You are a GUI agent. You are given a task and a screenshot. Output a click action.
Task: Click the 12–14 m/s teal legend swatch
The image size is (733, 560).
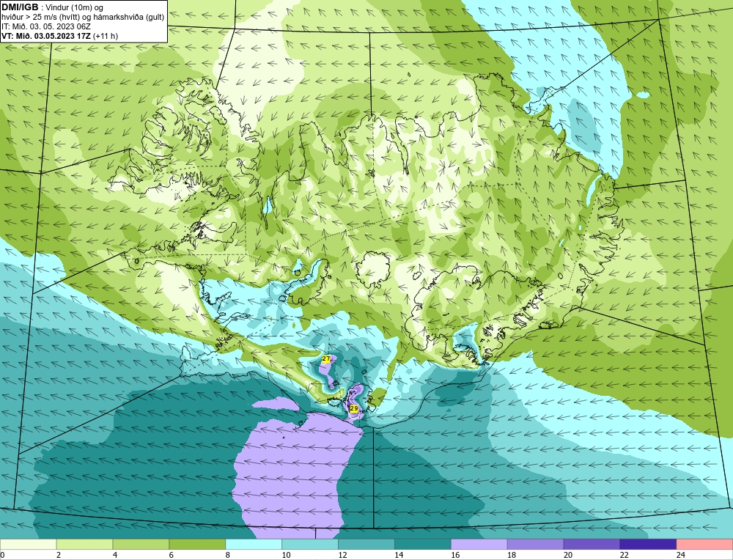[x=366, y=545]
